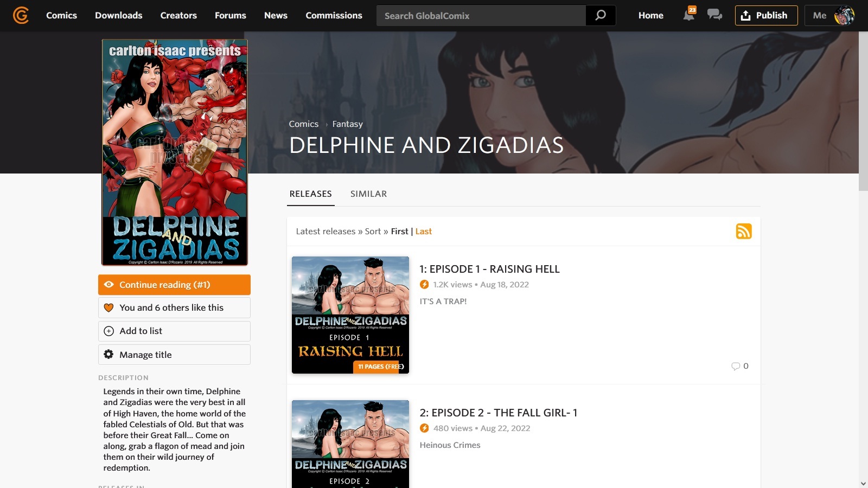Image resolution: width=868 pixels, height=488 pixels.
Task: Open the notifications bell
Action: click(688, 15)
